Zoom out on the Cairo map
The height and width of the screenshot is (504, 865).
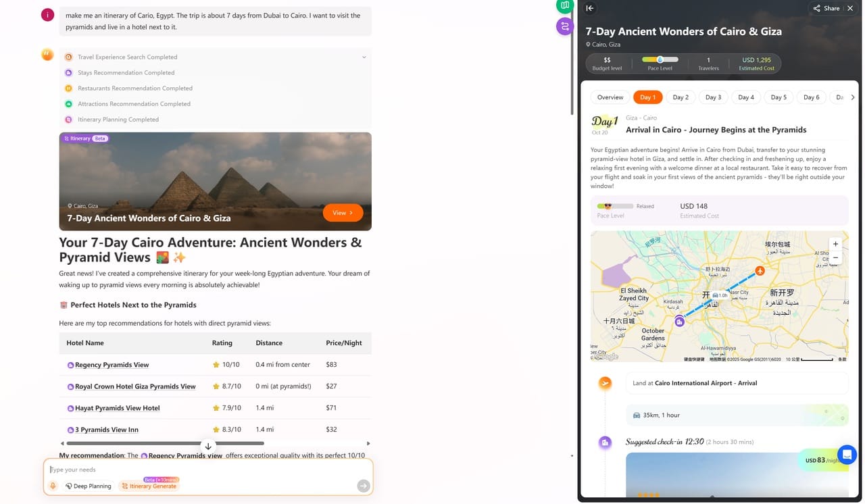pos(835,257)
